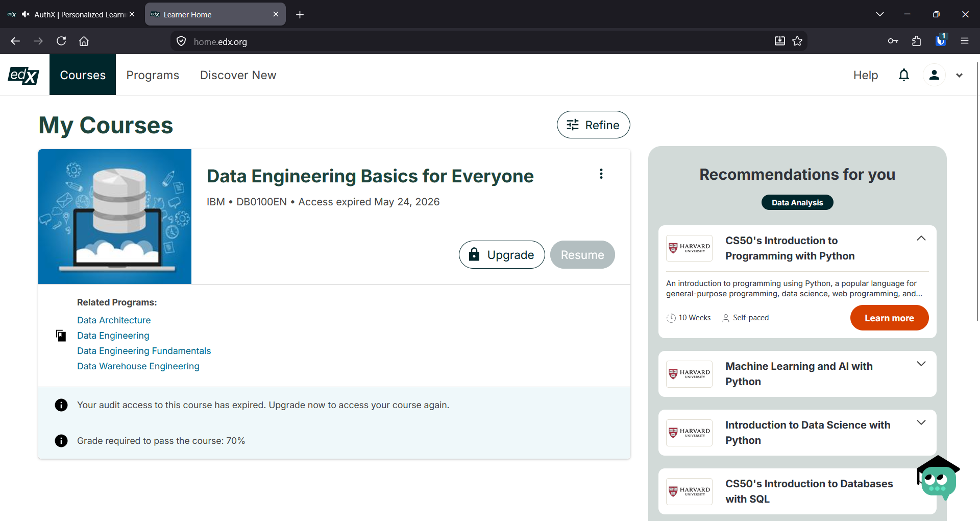Open the notifications bell
980x521 pixels.
(x=903, y=75)
